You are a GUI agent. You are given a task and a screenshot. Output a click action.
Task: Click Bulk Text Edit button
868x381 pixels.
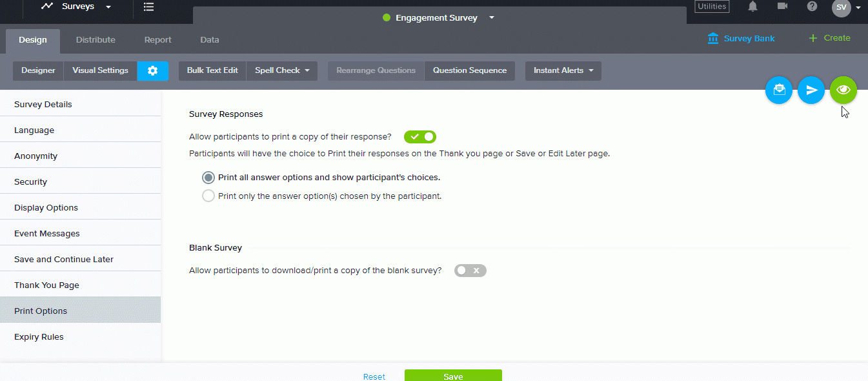(212, 71)
